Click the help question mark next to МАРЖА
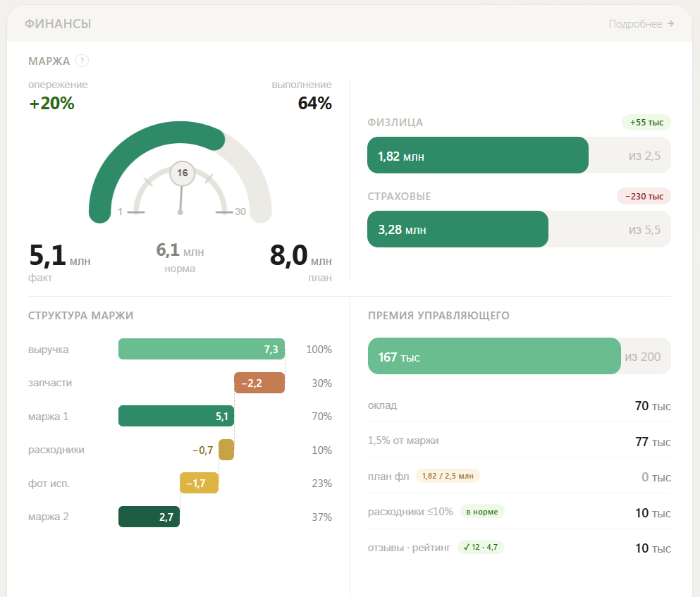The image size is (700, 597). [82, 61]
